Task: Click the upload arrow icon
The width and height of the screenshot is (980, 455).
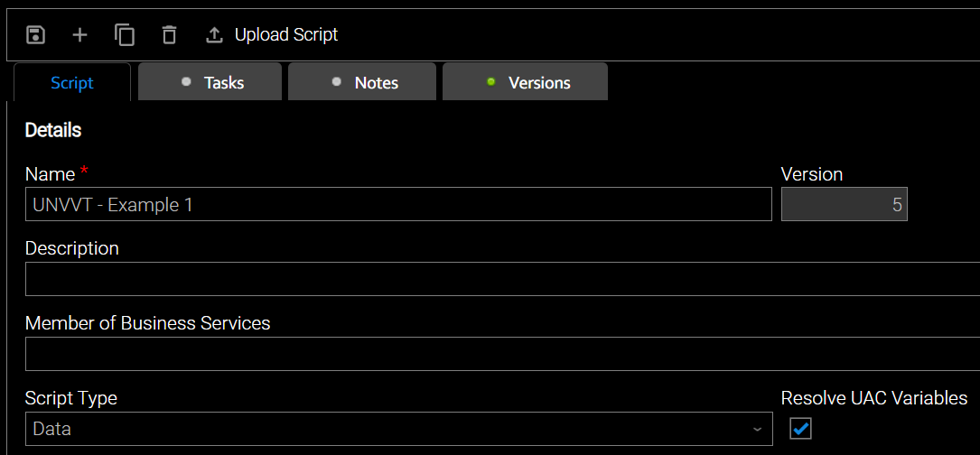Action: (214, 35)
